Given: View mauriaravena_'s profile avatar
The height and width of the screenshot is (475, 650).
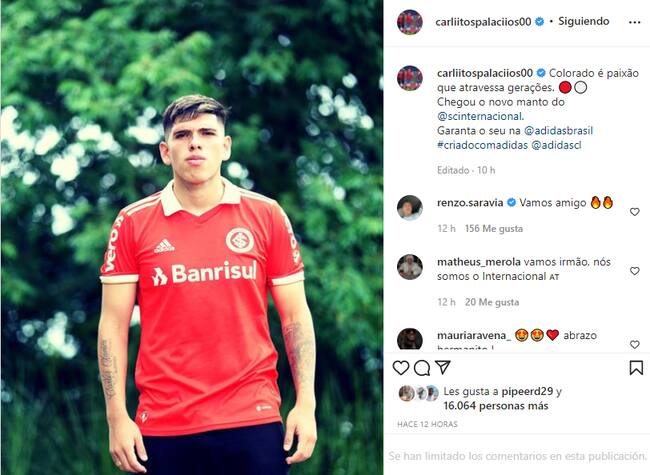Looking at the screenshot, I should coord(410,340).
